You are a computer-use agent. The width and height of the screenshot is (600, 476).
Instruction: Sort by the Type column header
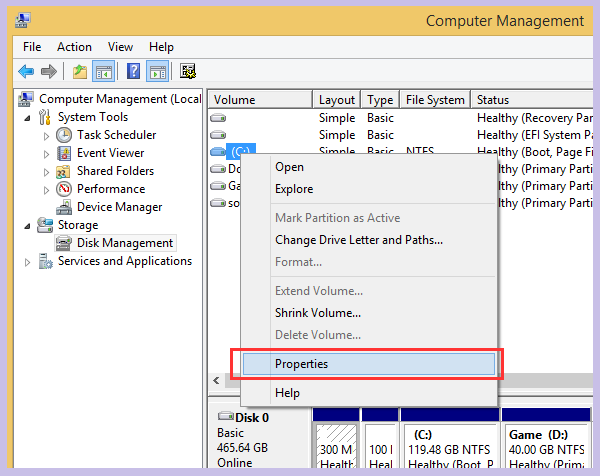[380, 100]
